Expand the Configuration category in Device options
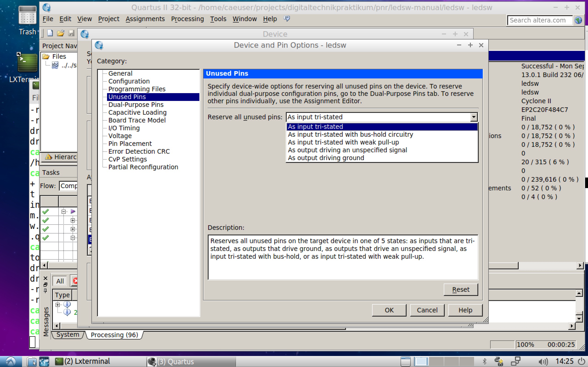Image resolution: width=588 pixels, height=367 pixels. (129, 81)
